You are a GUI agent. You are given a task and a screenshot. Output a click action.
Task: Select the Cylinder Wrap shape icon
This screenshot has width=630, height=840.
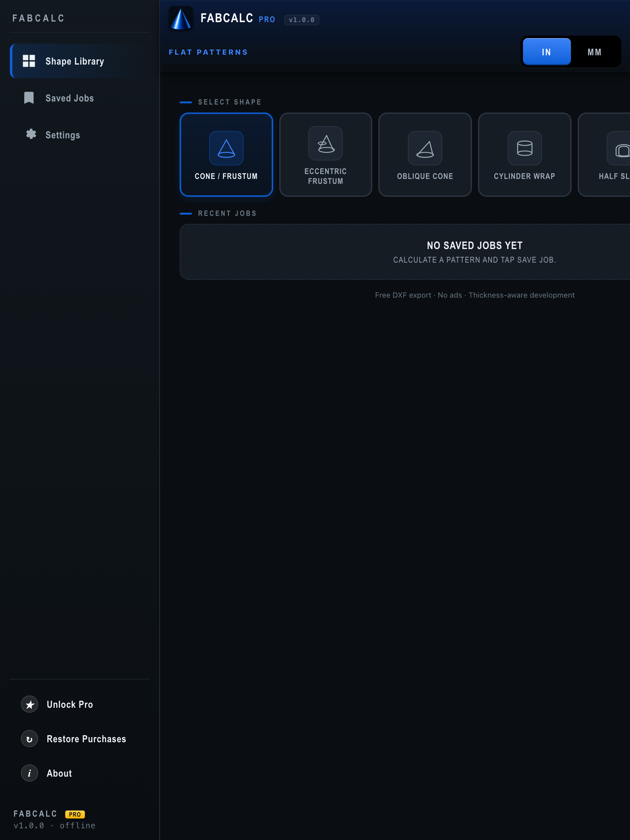[524, 148]
